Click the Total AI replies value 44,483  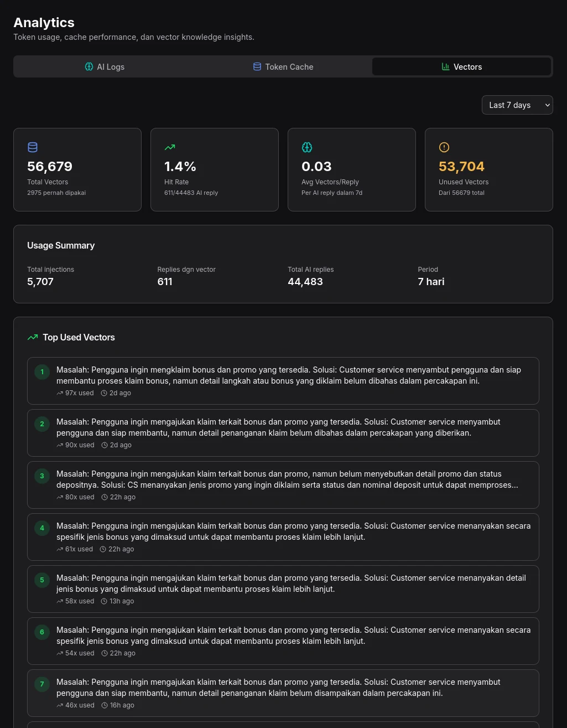(305, 282)
